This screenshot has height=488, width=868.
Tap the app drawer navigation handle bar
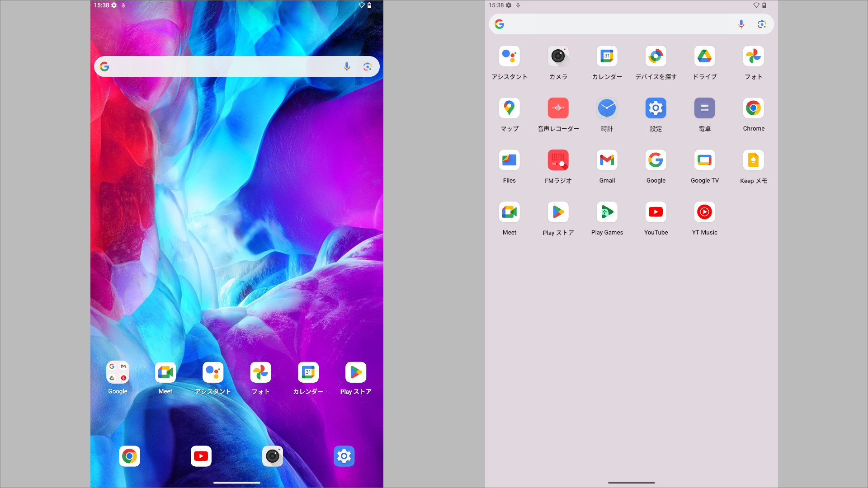point(631,483)
